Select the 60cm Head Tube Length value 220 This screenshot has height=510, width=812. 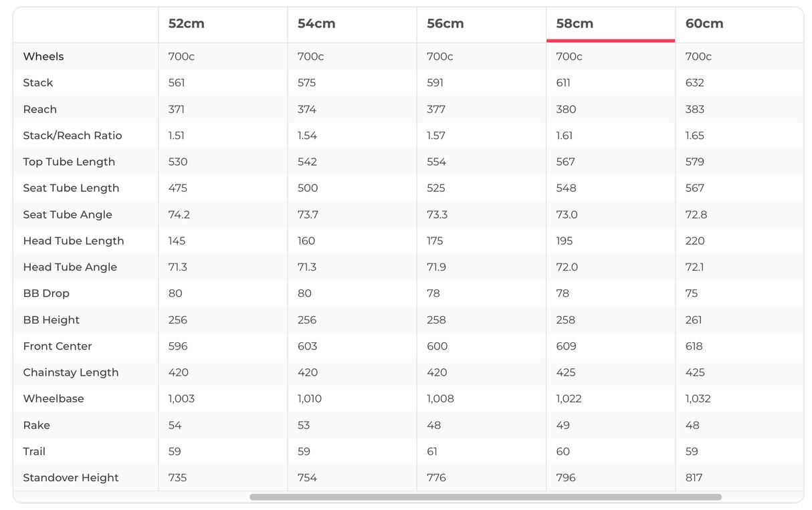click(x=695, y=241)
